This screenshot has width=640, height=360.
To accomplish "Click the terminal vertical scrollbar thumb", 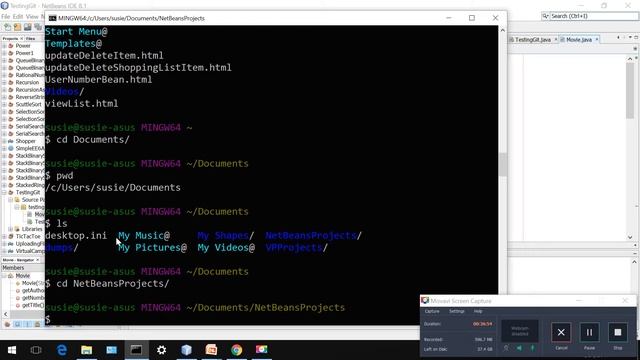I will click(502, 164).
